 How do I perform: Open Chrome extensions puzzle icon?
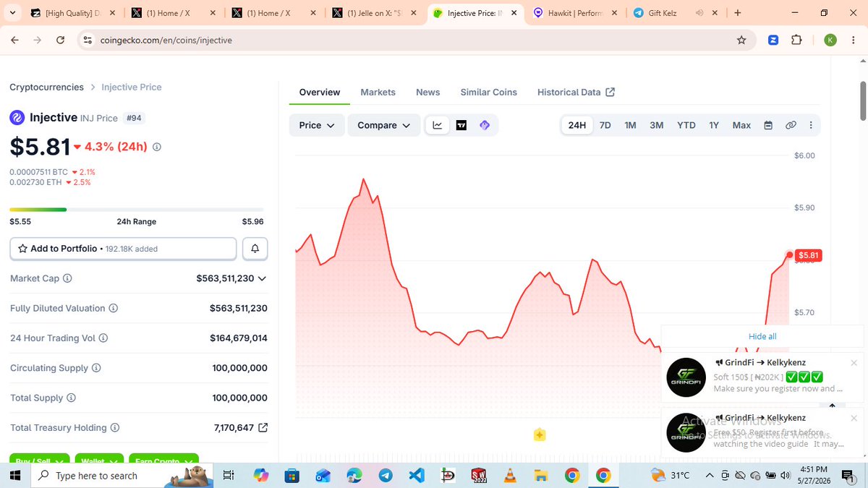click(x=796, y=40)
